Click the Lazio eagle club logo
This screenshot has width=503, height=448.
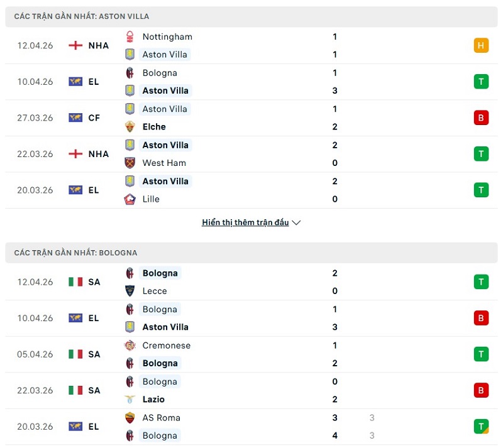[130, 399]
